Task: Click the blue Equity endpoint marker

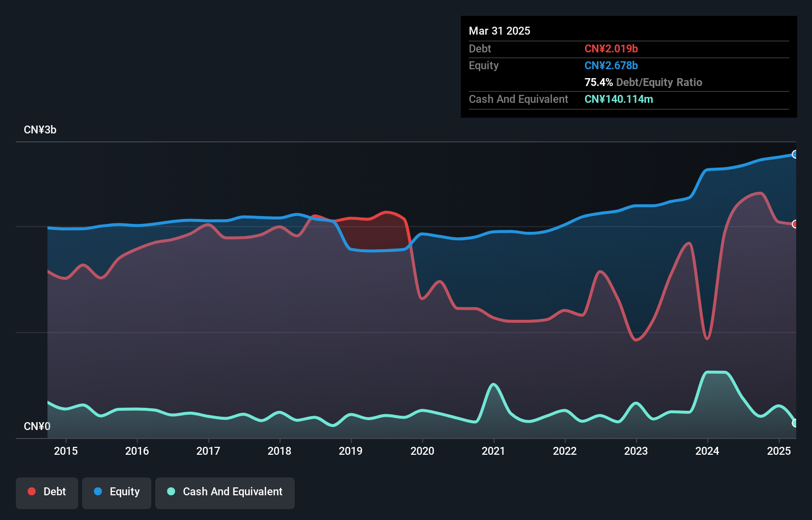Action: pos(795,154)
